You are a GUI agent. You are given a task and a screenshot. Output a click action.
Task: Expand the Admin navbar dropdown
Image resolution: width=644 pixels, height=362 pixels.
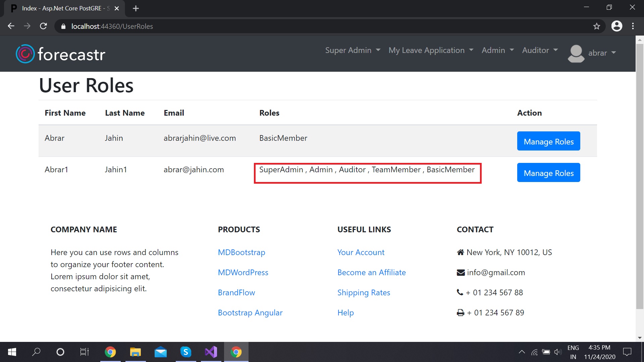point(498,50)
